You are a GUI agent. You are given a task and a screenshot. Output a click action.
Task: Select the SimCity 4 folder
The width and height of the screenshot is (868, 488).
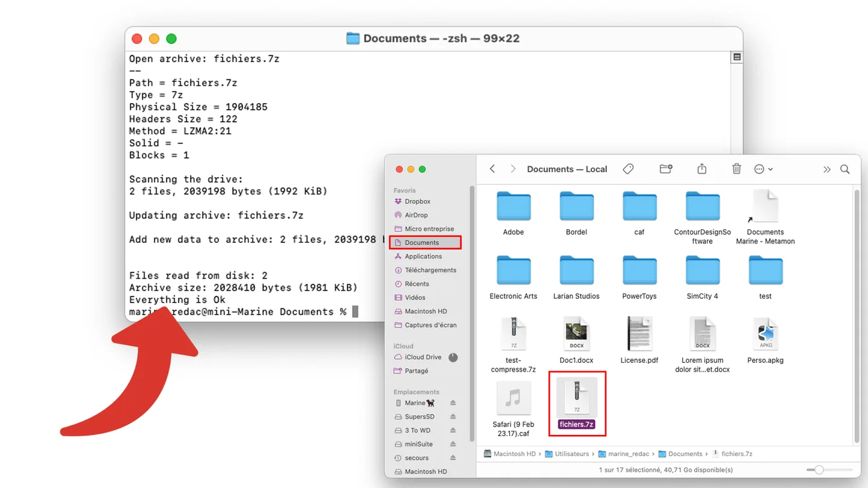coord(702,278)
